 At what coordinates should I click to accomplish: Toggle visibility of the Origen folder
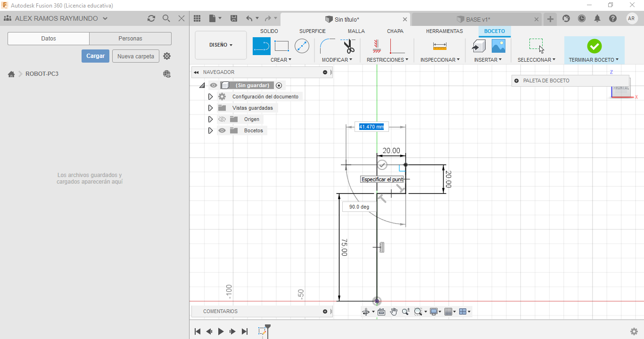(x=222, y=119)
